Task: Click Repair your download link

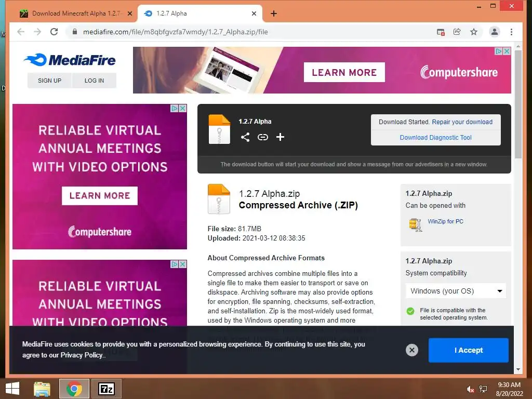Action: [462, 122]
